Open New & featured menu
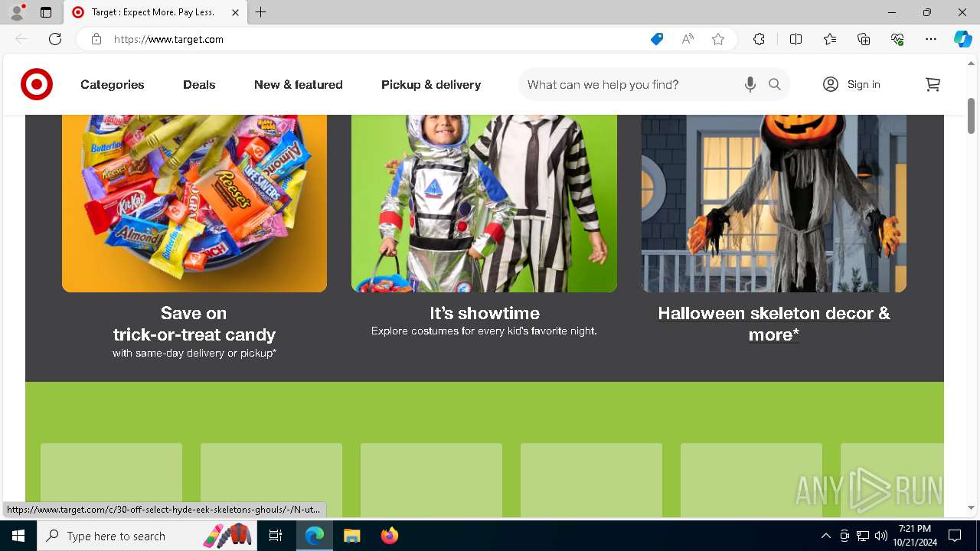The width and height of the screenshot is (980, 551). tap(299, 84)
